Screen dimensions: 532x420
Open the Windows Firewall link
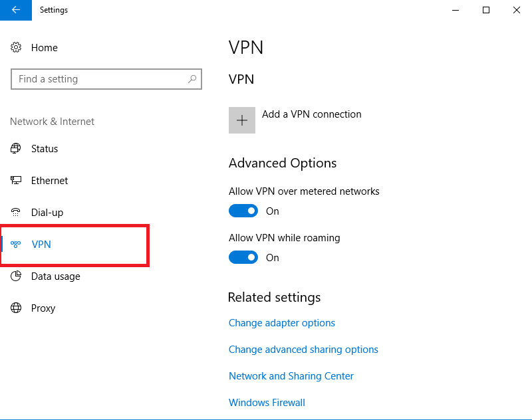pos(267,402)
